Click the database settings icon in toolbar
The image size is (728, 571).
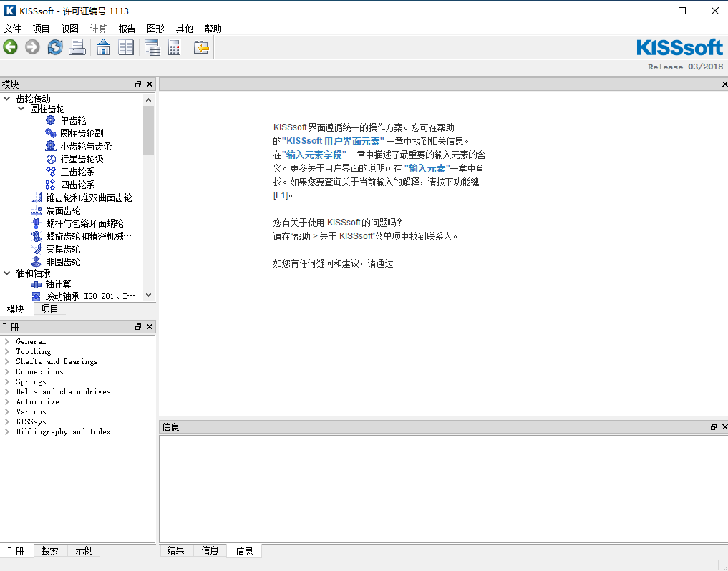click(152, 47)
